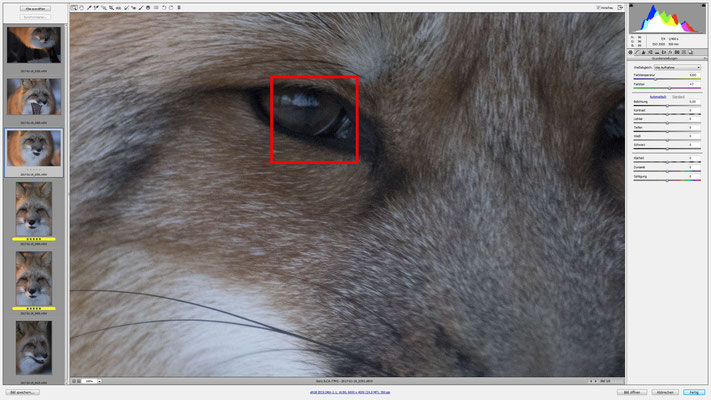Screen dimensions: 711x400
Task: Open workflow options link at bottom
Action: click(350, 392)
